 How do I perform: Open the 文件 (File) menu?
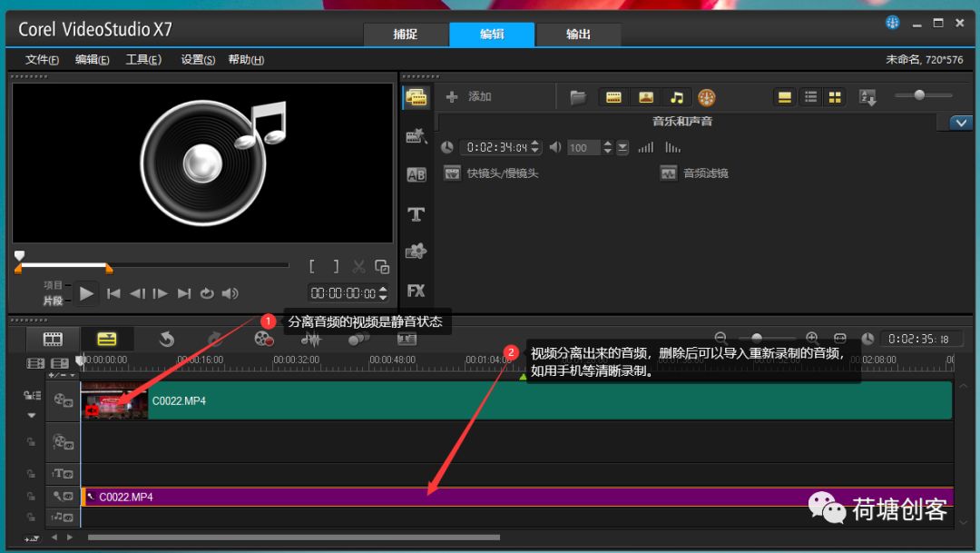pyautogui.click(x=42, y=60)
